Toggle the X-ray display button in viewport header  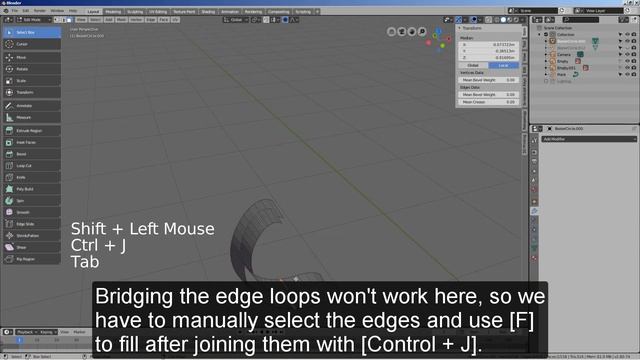pyautogui.click(x=489, y=20)
